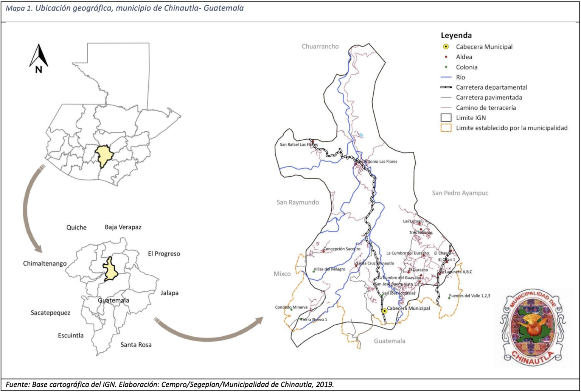Screen dimensions: 581x392
Task: Pick the blue Río line sample in the legend
Action: pyautogui.click(x=446, y=77)
